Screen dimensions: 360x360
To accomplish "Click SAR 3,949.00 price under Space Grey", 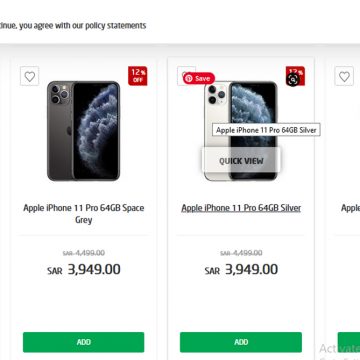I will (84, 269).
